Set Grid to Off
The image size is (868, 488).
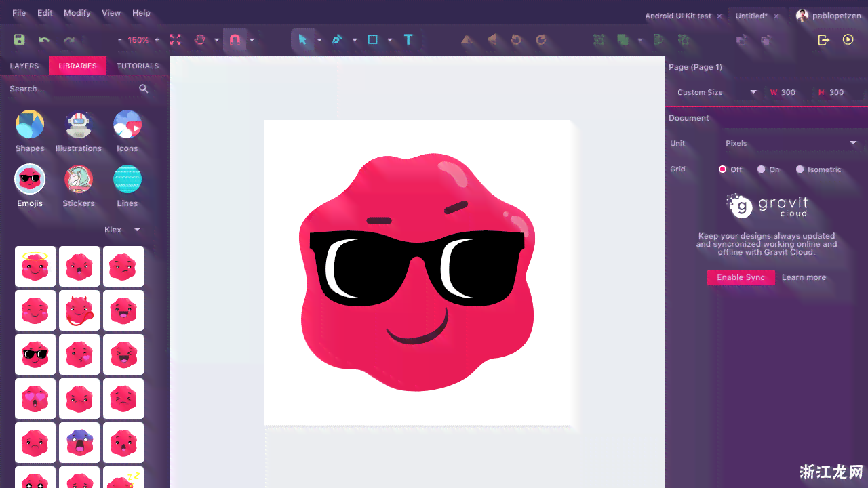[x=731, y=169]
